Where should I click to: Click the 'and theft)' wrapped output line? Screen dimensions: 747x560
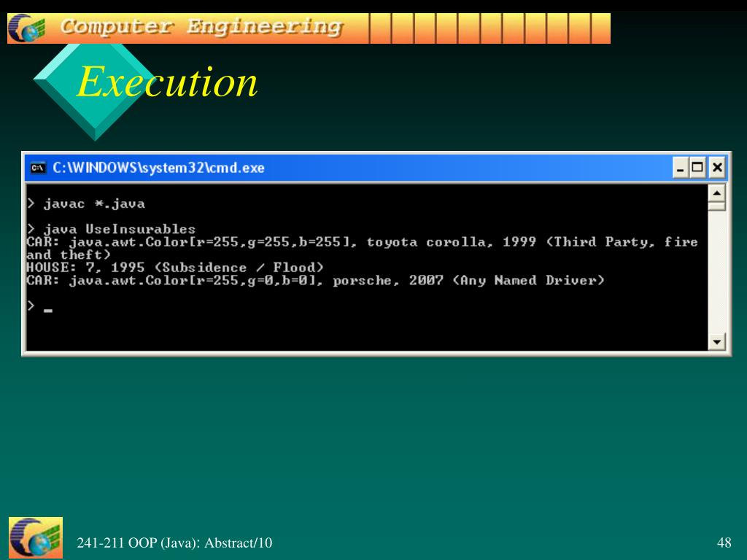point(69,254)
